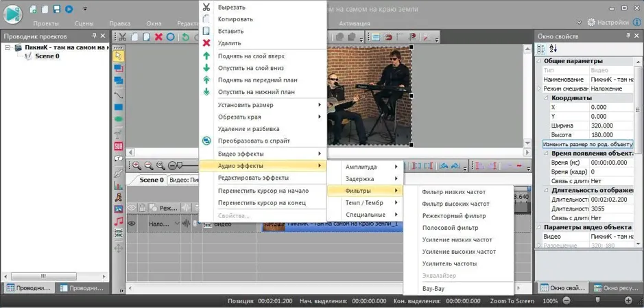This screenshot has width=644, height=308.
Task: Choose Bay-Bay effect from filters submenu
Action: point(459,289)
